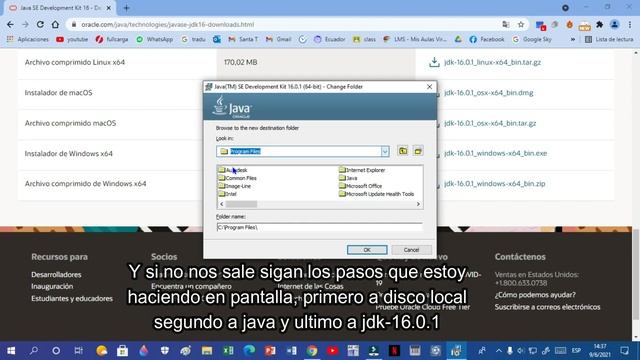
Task: Open PowerPoint from taskbar
Action: coord(270,351)
